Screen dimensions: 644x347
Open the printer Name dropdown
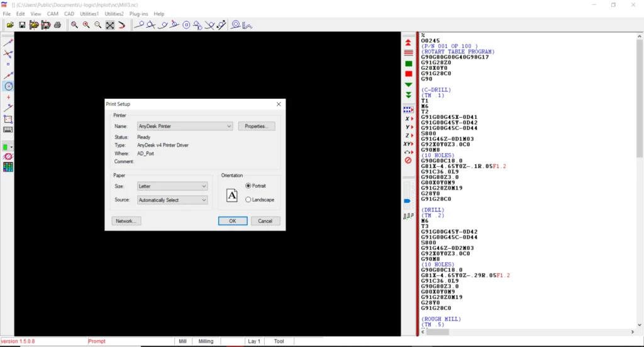(185, 126)
